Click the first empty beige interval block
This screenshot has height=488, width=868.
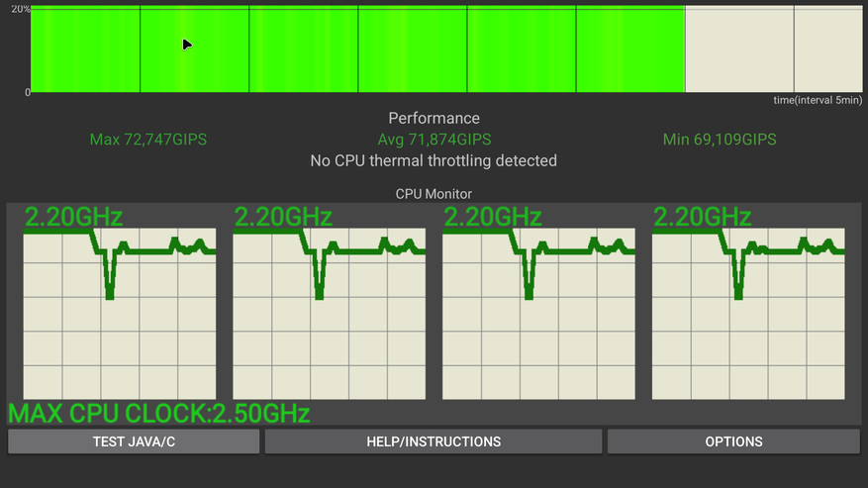(x=738, y=49)
